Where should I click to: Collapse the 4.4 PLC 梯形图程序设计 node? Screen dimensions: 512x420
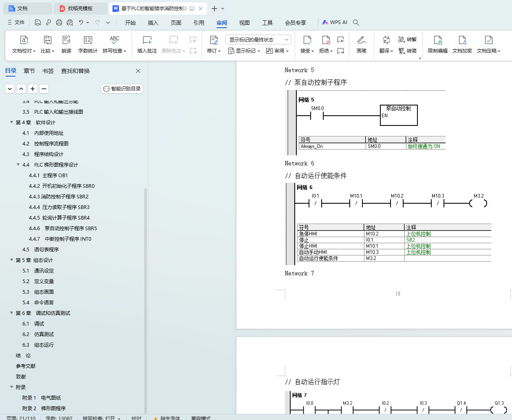(18, 165)
